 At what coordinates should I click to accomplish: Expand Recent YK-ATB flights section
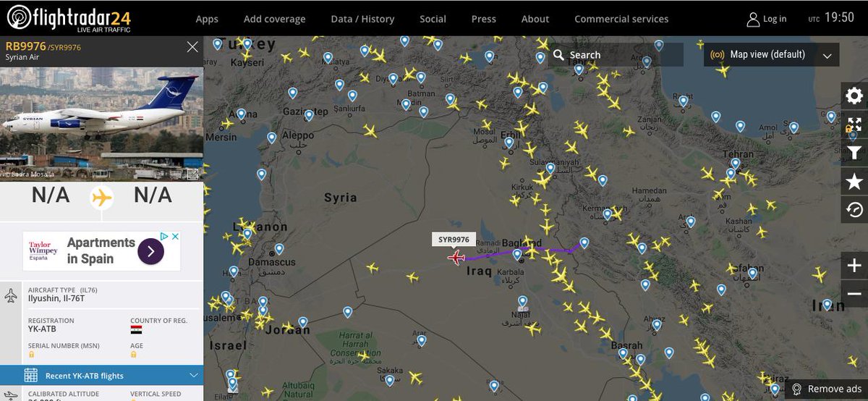point(101,376)
